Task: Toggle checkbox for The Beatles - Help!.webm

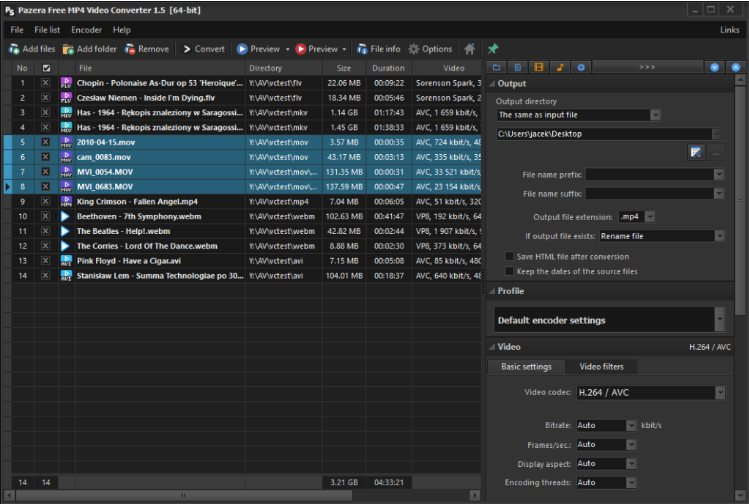Action: 45,231
